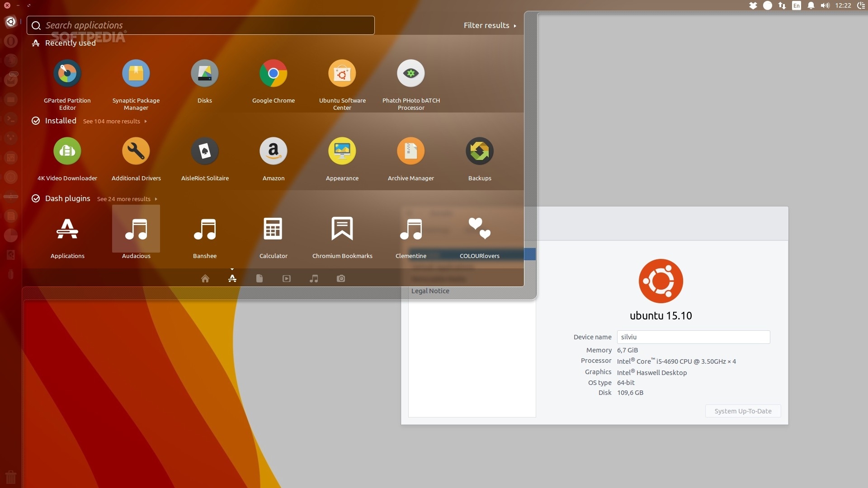Click the Ubuntu logo in Details
Screen dimensions: 868x488
[x=661, y=281]
